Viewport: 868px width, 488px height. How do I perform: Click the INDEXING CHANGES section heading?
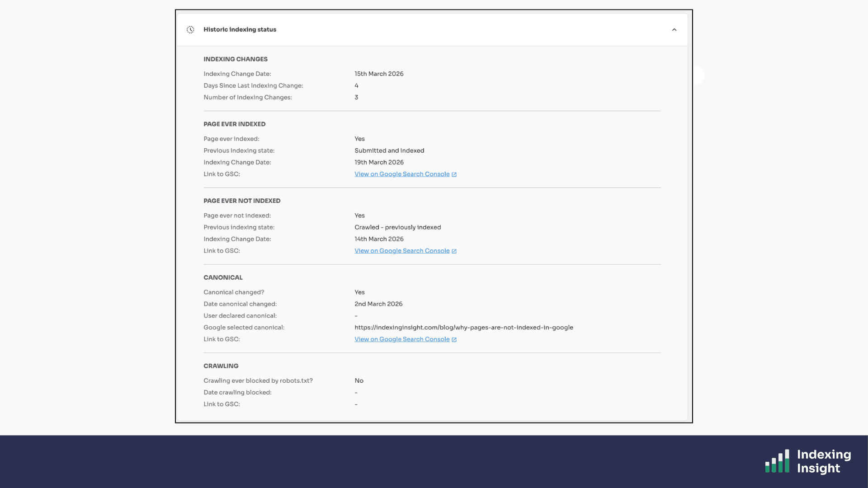tap(235, 59)
